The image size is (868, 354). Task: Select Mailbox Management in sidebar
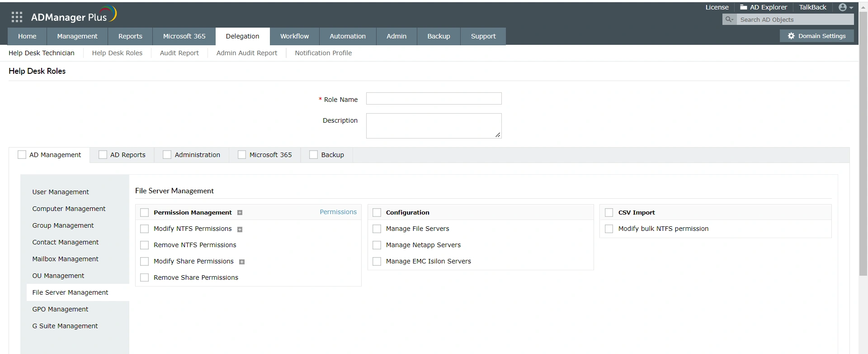click(65, 259)
